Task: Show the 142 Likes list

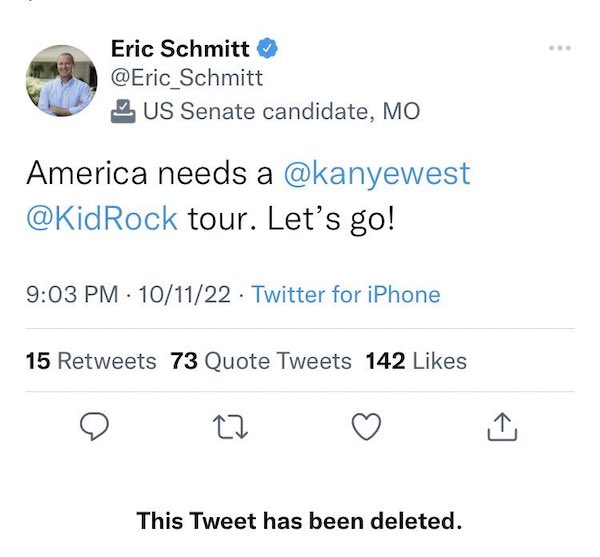Action: (416, 360)
